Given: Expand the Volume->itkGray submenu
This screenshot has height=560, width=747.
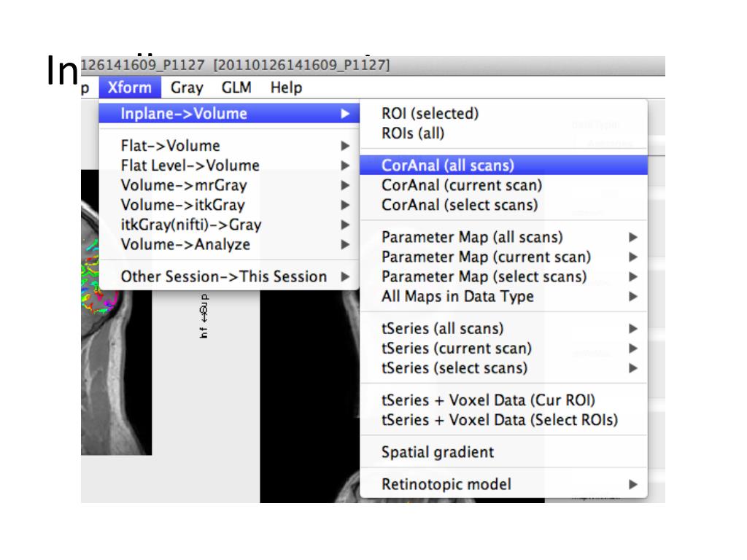Looking at the screenshot, I should click(x=229, y=205).
